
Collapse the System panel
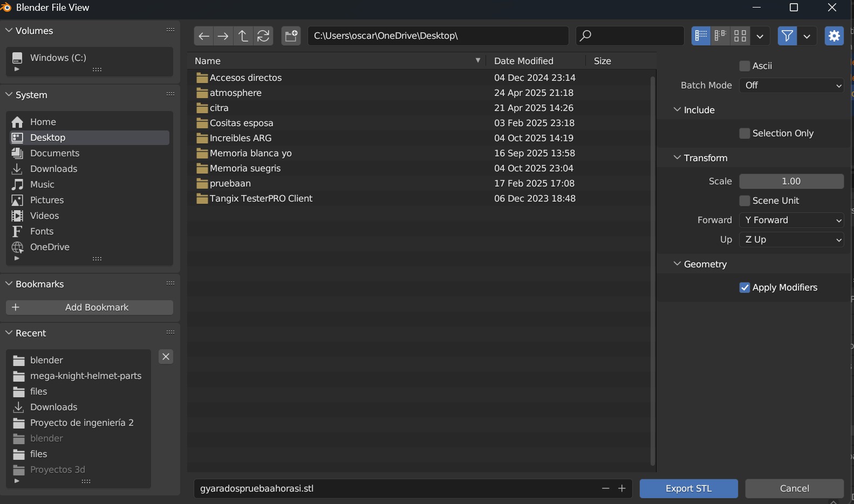[26, 95]
